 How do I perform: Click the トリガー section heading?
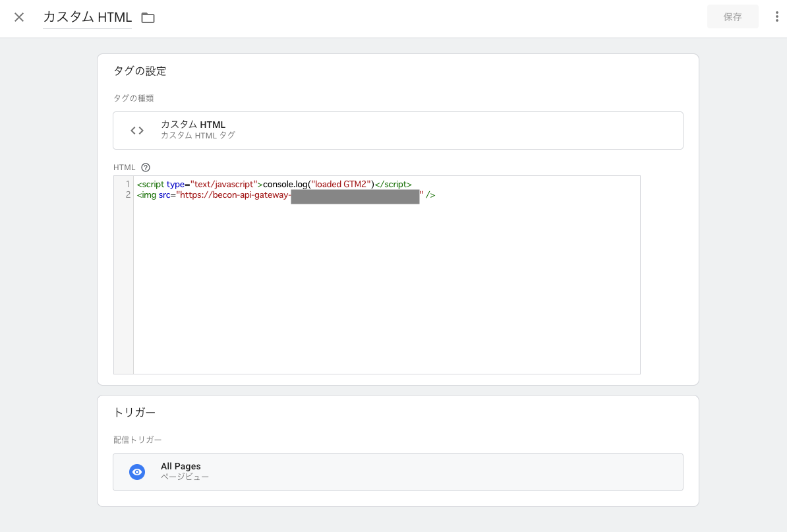[134, 413]
